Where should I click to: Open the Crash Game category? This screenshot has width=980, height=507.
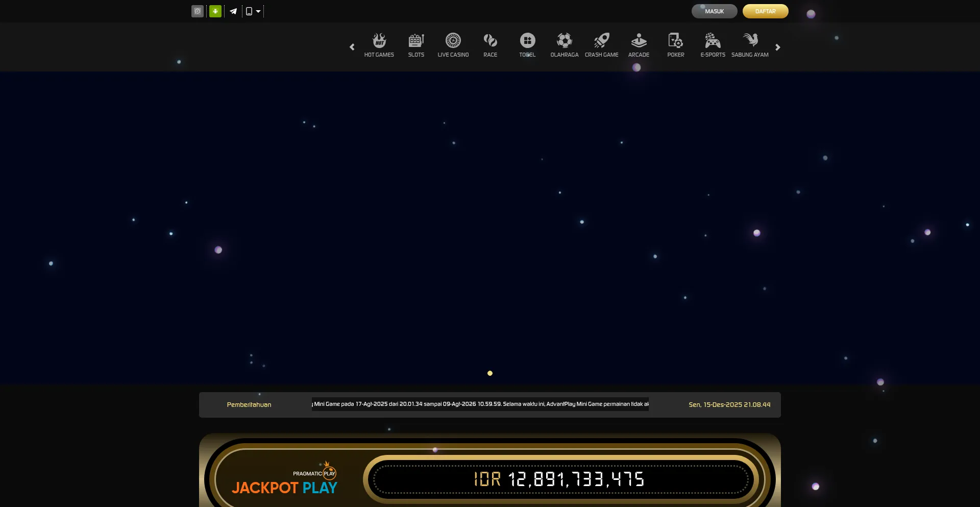pos(602,45)
